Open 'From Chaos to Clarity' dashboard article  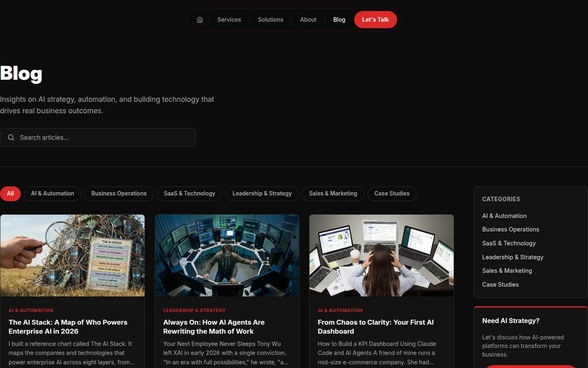point(375,327)
